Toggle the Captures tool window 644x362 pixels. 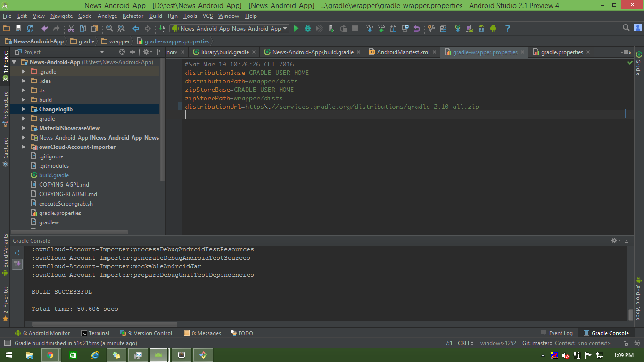point(5,152)
